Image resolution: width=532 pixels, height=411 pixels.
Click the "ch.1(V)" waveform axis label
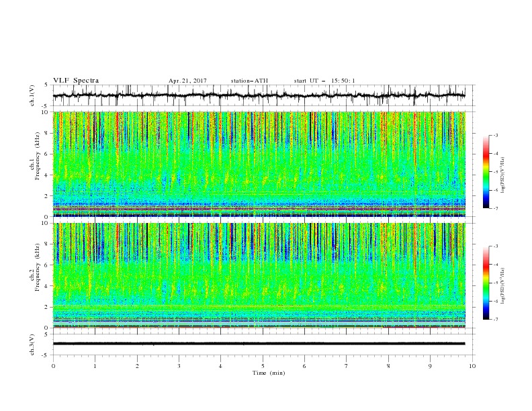pos(32,95)
